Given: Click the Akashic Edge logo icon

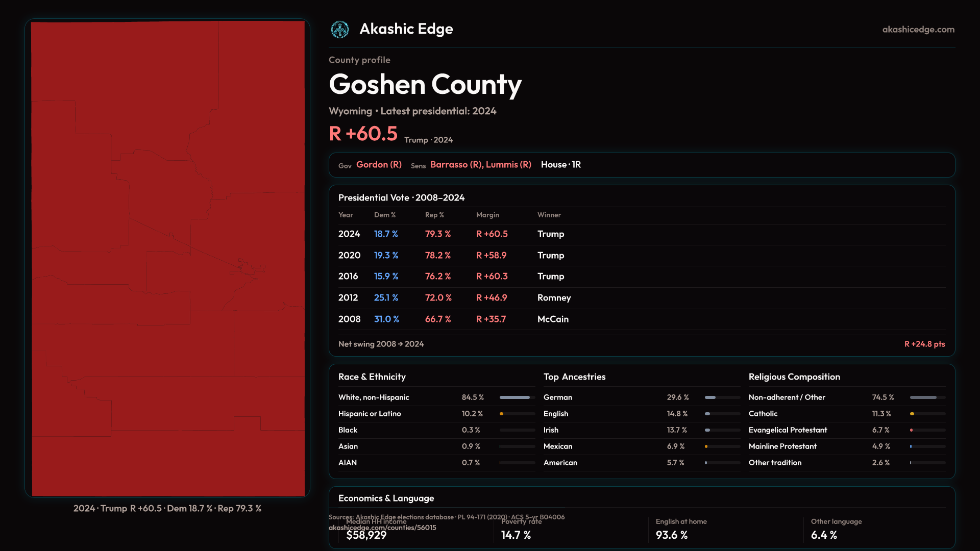Looking at the screenshot, I should click(339, 30).
